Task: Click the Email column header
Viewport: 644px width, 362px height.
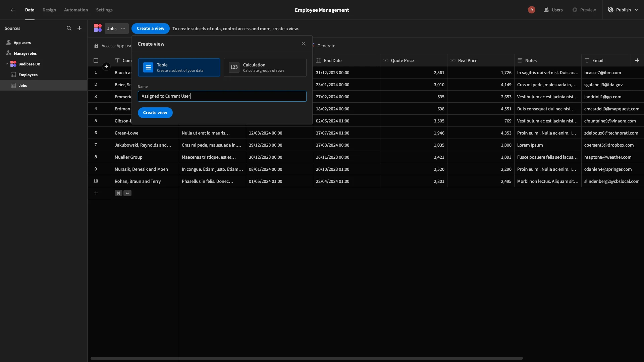Action: click(606, 60)
